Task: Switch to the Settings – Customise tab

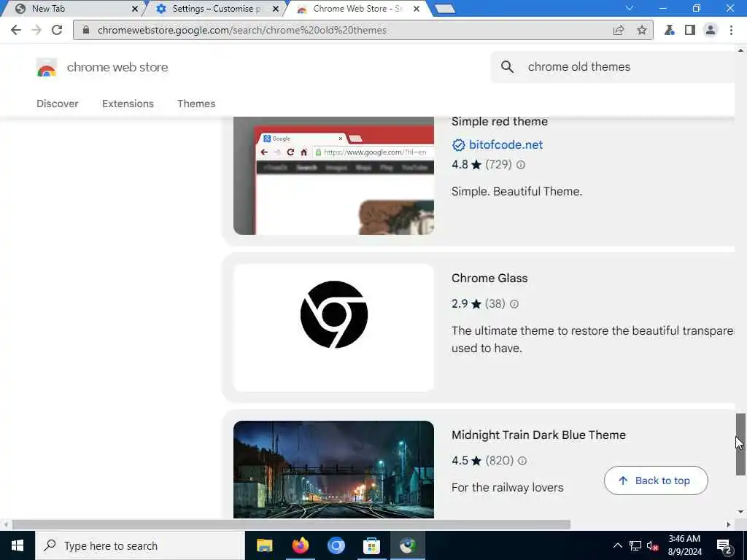Action: tap(214, 9)
